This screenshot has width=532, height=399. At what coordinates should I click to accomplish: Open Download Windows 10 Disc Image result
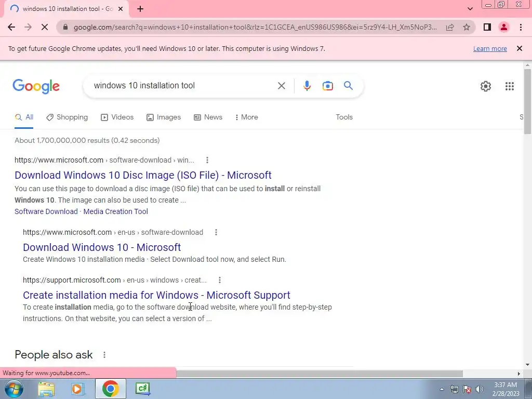pos(143,175)
